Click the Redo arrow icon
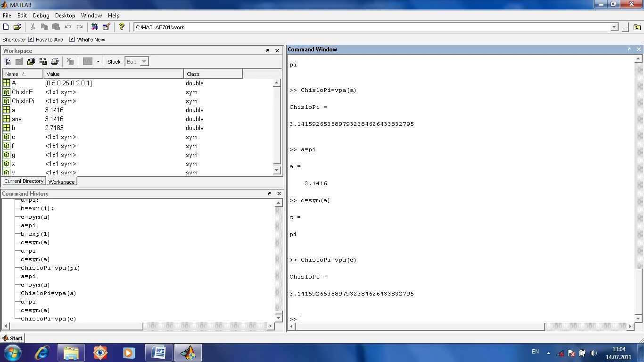644x362 pixels. (x=80, y=27)
